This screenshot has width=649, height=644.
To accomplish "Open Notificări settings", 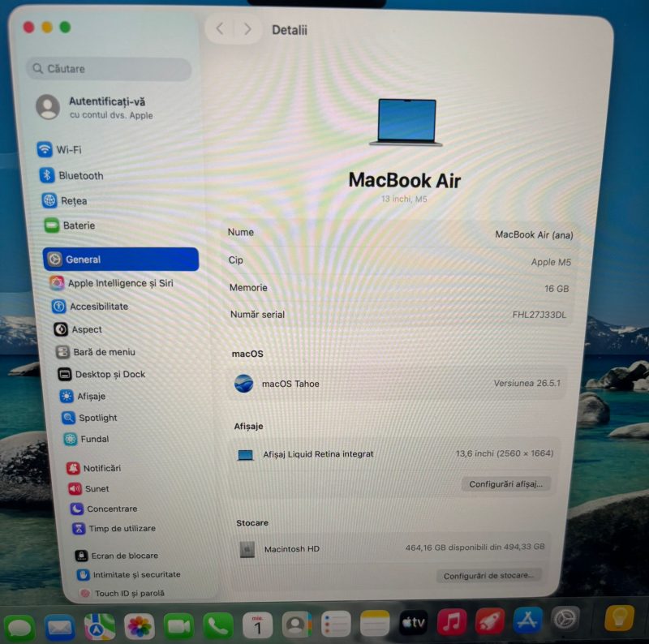I will coord(93,468).
